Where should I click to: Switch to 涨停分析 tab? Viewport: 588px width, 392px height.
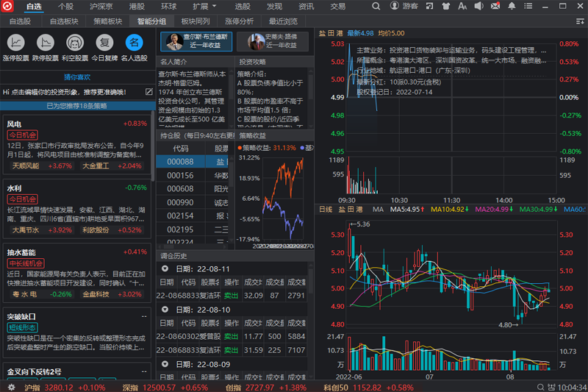coord(240,21)
